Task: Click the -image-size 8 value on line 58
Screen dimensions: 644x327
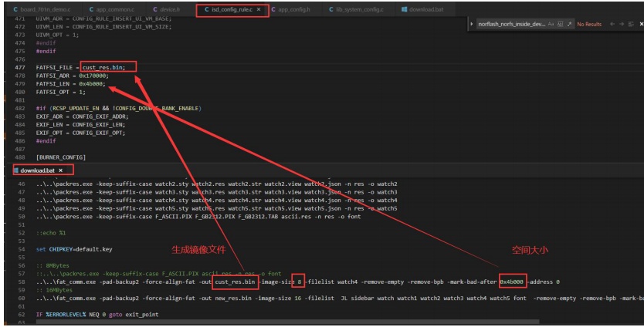Action: pos(300,281)
